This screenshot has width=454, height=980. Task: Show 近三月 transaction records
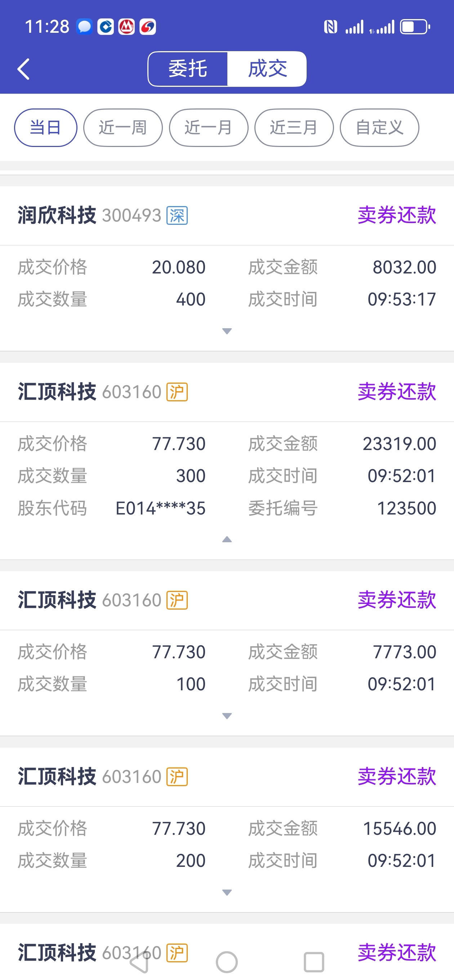(294, 128)
